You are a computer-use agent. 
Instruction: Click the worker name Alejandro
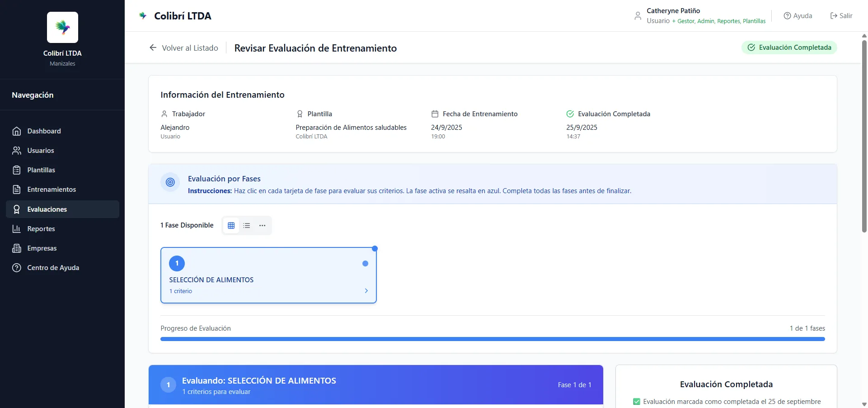point(175,128)
